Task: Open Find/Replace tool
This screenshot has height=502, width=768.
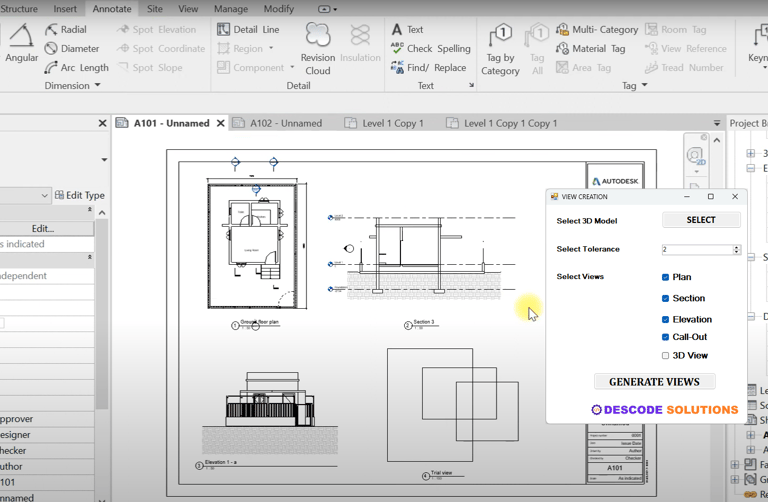Action: (428, 68)
